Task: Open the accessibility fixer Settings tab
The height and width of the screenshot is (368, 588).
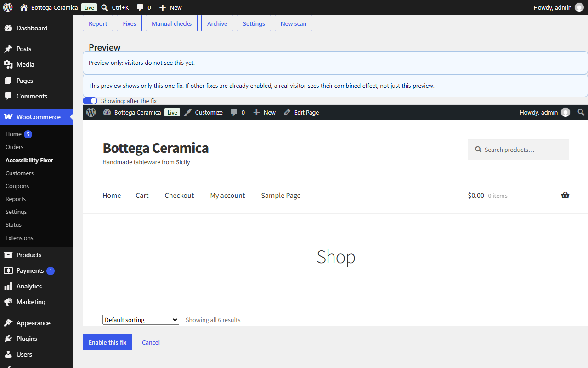Action: point(254,23)
